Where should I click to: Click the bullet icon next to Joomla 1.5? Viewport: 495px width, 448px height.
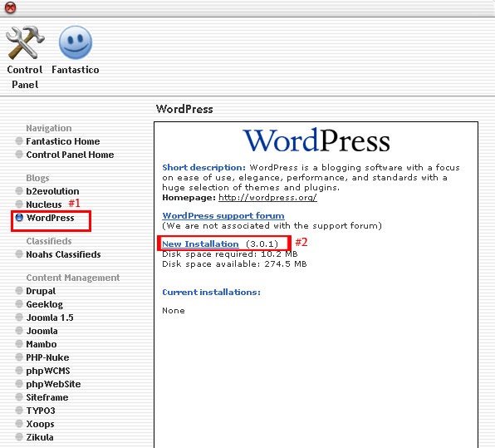point(19,318)
